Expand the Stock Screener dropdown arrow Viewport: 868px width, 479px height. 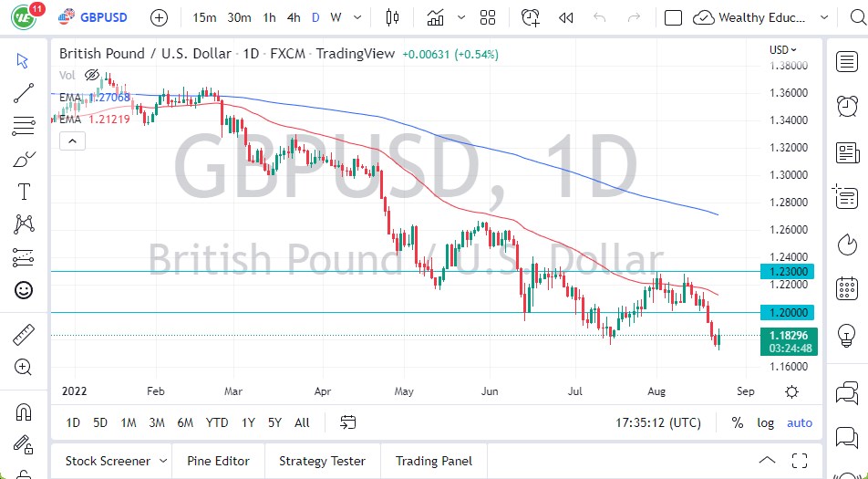(163, 461)
